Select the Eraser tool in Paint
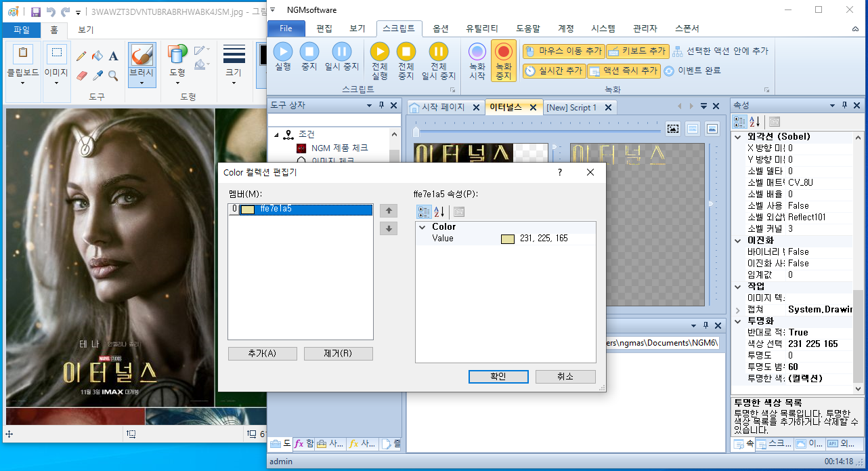The height and width of the screenshot is (471, 868). [x=81, y=75]
